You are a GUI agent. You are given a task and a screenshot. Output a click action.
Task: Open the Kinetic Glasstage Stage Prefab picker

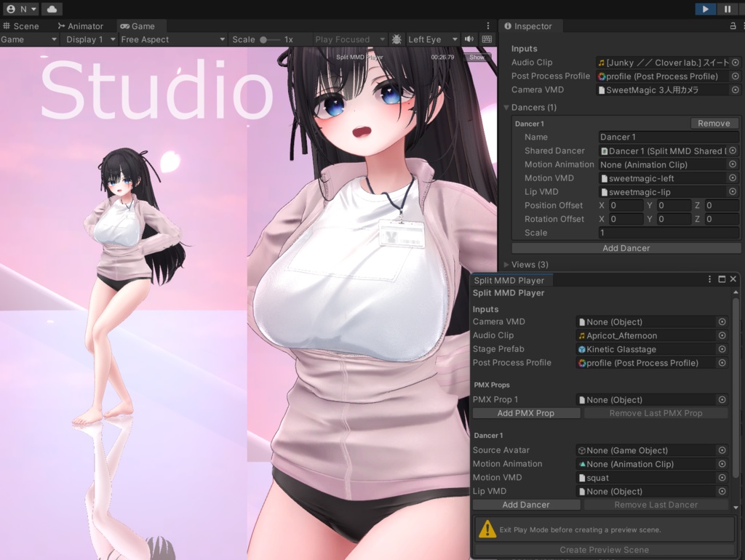point(722,349)
